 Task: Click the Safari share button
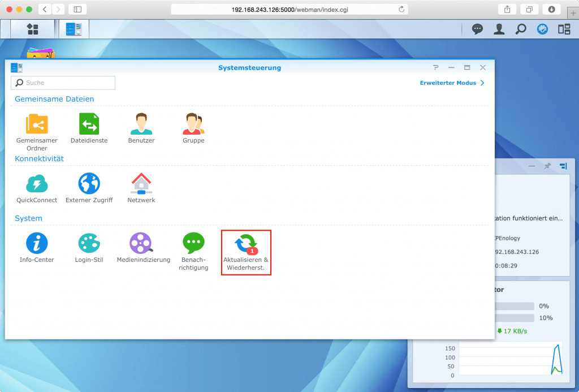click(507, 9)
